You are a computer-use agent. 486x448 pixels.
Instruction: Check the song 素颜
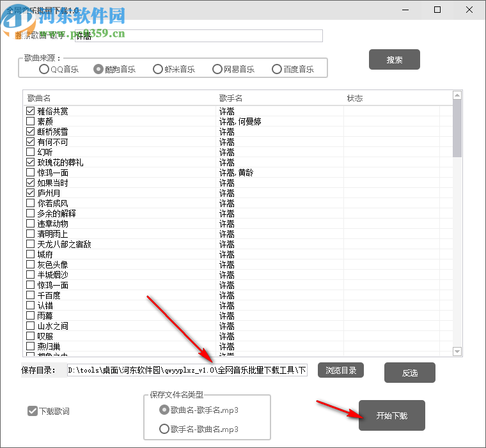pos(31,121)
